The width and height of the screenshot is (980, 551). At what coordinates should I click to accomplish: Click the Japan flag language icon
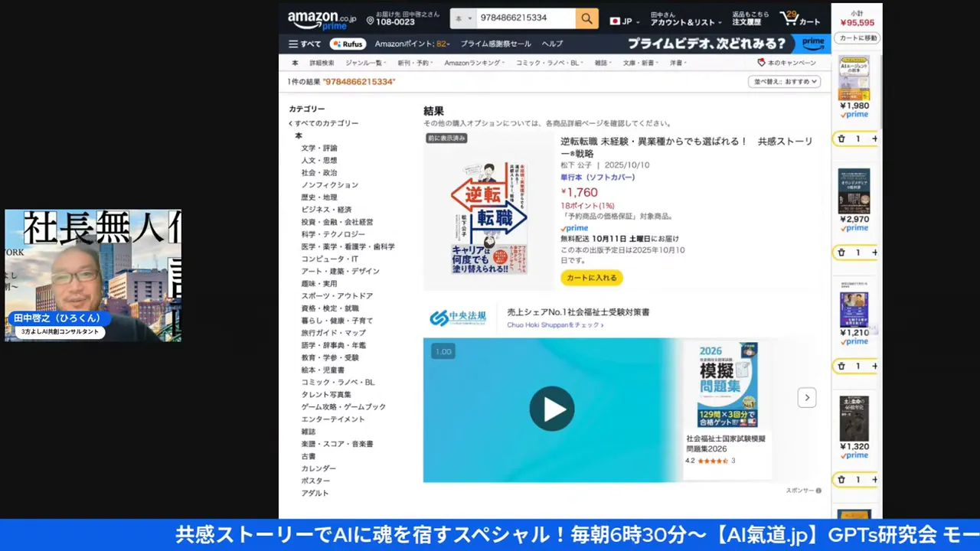615,21
